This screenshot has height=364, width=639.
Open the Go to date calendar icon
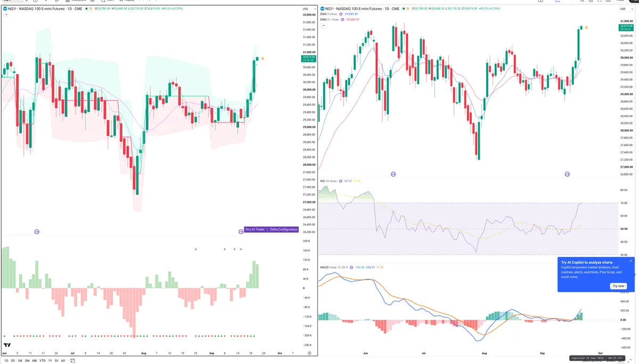[72, 360]
